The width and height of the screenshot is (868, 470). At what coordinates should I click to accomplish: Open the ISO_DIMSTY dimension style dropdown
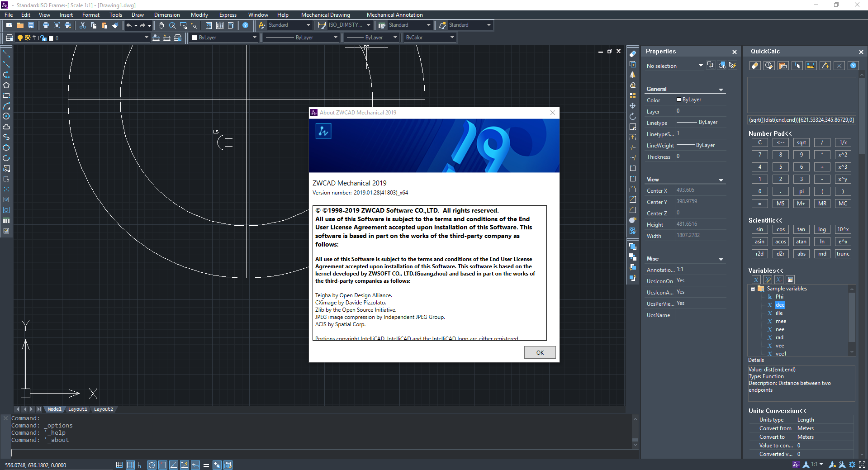(349, 25)
